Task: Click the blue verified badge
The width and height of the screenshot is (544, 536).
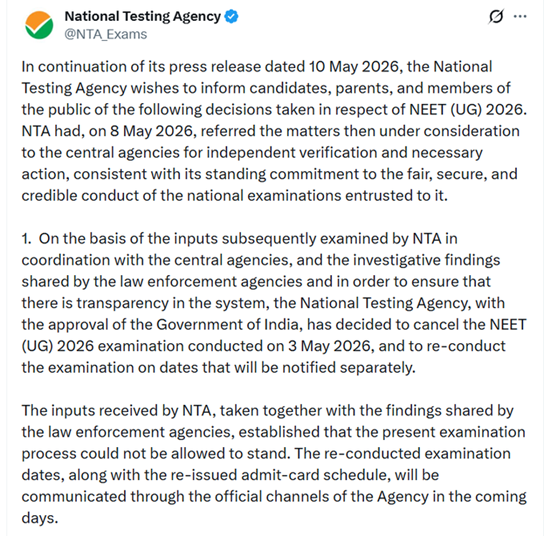Action: [x=231, y=16]
